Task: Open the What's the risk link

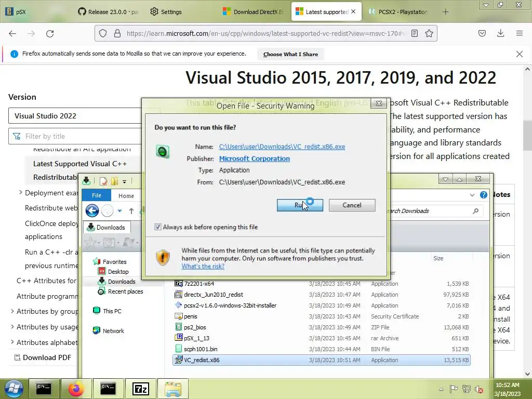Action: tap(203, 267)
